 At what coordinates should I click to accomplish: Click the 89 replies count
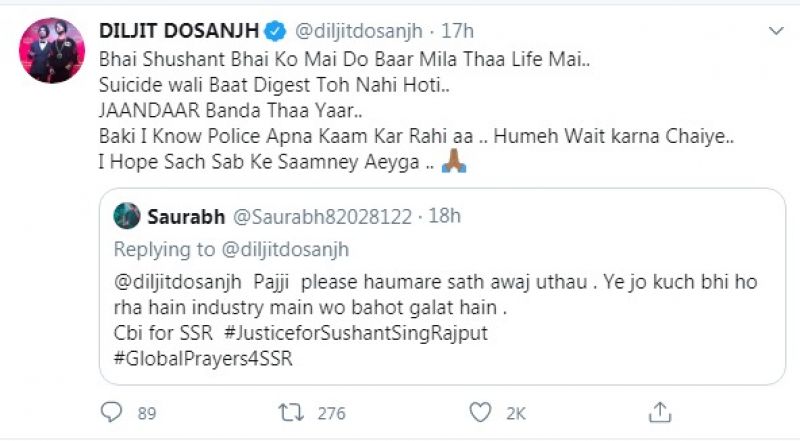point(146,411)
